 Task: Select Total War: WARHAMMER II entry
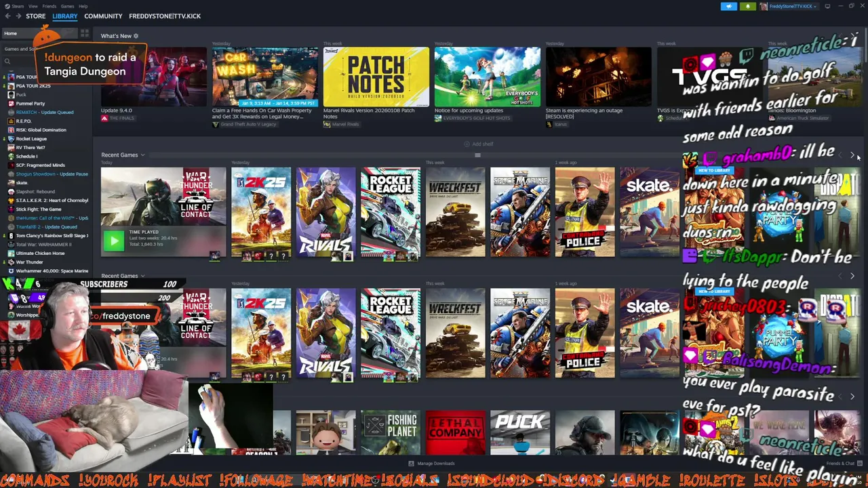click(x=43, y=244)
